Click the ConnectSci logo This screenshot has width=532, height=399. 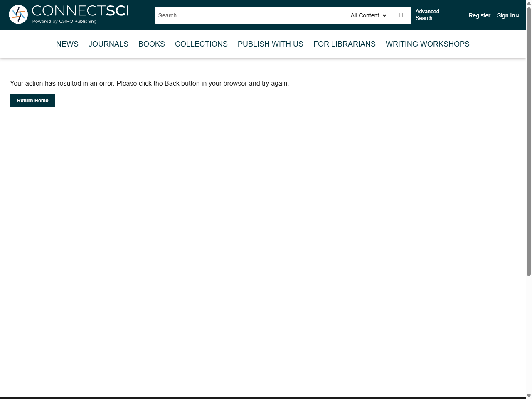click(x=69, y=15)
